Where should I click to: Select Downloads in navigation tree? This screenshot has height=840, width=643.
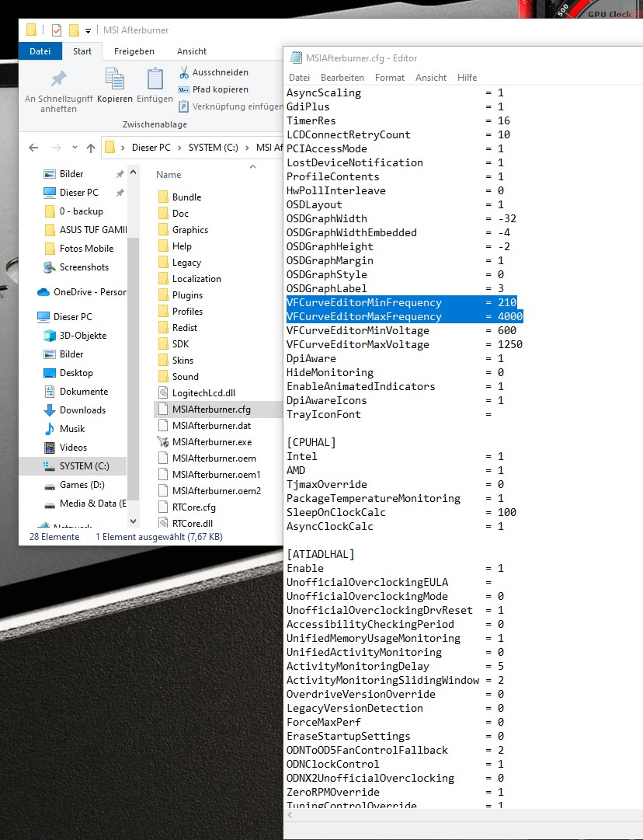(x=82, y=410)
